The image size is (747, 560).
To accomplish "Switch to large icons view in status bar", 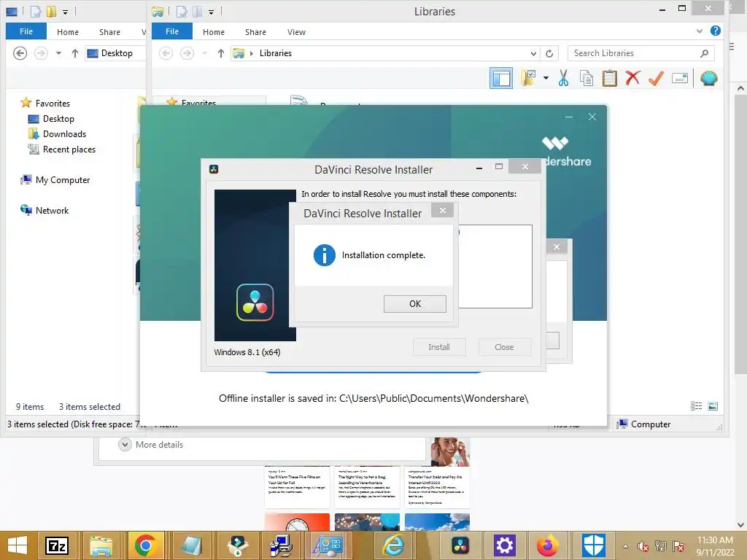I will [713, 406].
